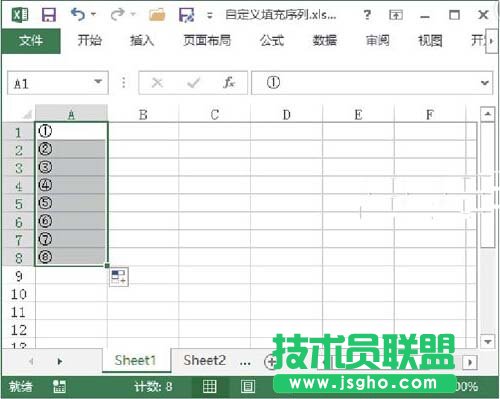Customize the Quick Access Toolbar
500x399 pixels.
tap(210, 15)
